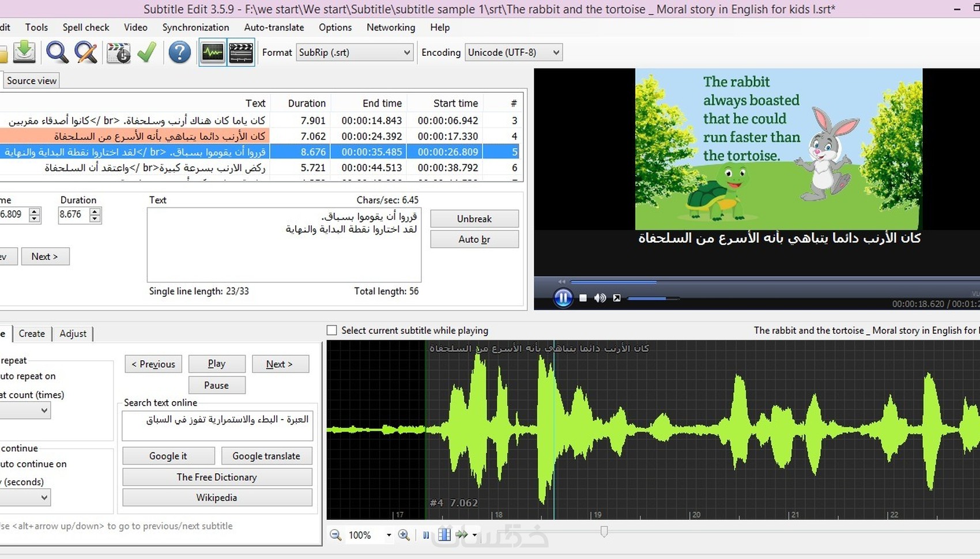Open the Help menu
This screenshot has height=559, width=980.
tap(440, 27)
